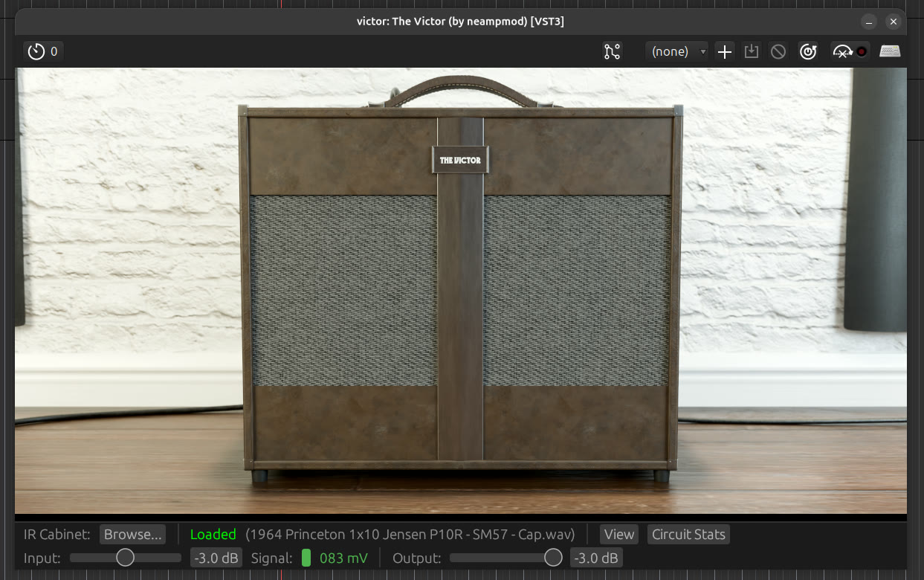Click the Input -3.0 dB value field
This screenshot has width=924, height=580.
tap(216, 558)
